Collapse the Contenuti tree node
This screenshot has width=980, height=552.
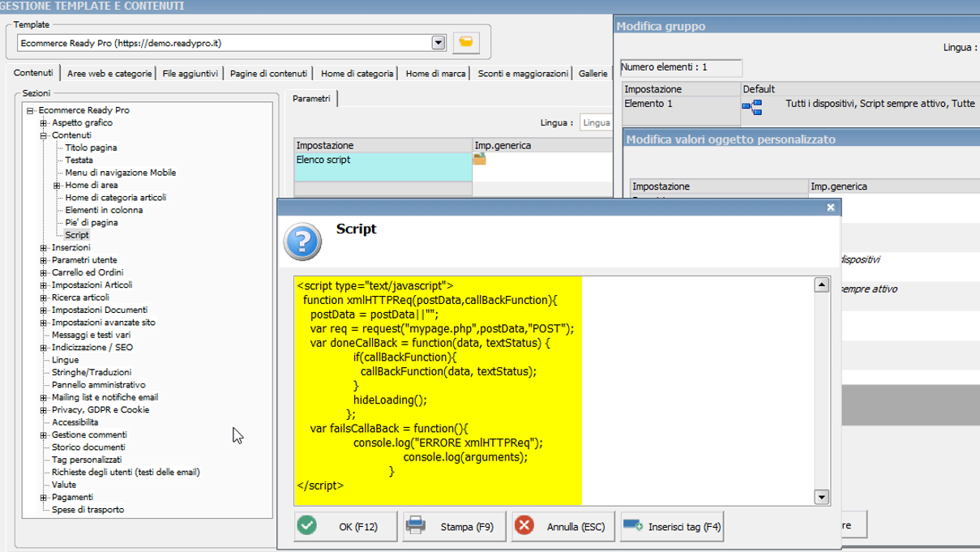44,135
